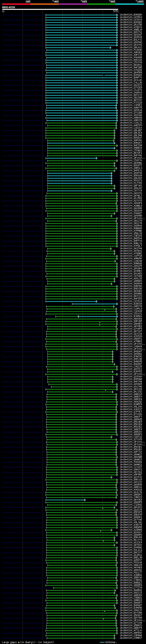Open the UniRef100_P19446 entry
146x644 pixels.
[x=131, y=50]
